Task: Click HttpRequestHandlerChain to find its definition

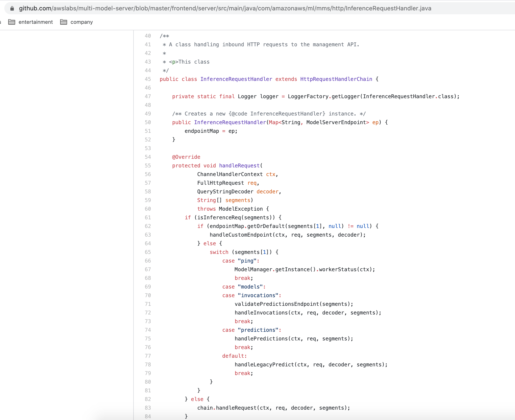Action: click(x=336, y=79)
